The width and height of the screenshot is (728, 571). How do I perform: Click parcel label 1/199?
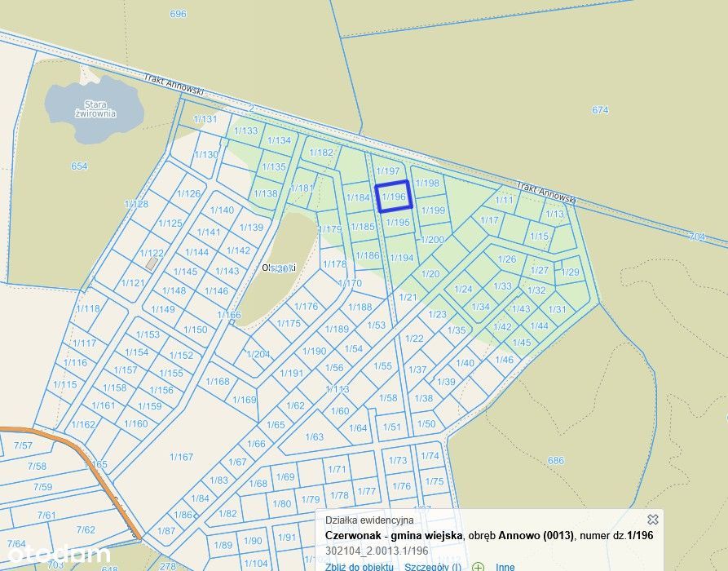(x=433, y=210)
